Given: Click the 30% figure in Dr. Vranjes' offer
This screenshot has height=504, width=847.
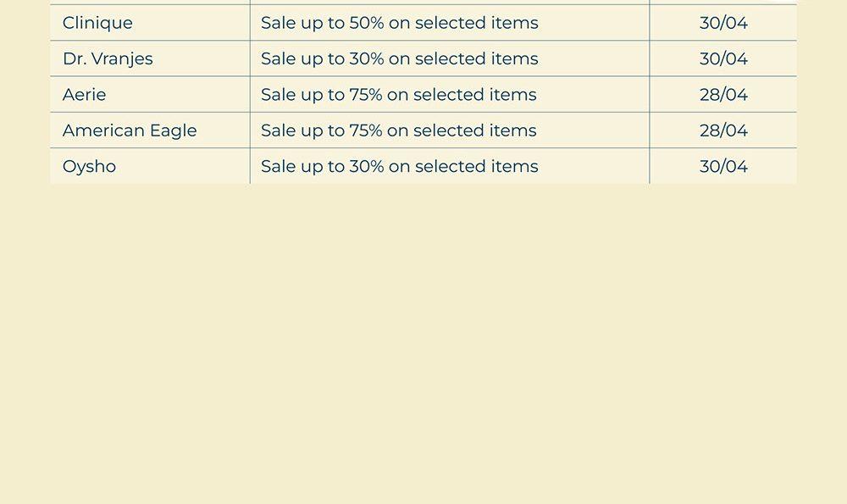Looking at the screenshot, I should click(367, 59).
